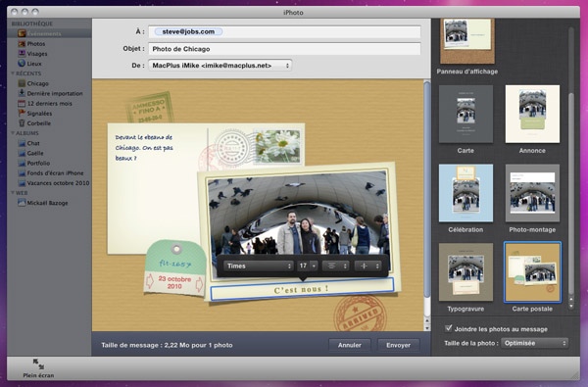Click the Annuler button
Image resolution: width=588 pixels, height=387 pixels.
point(350,345)
